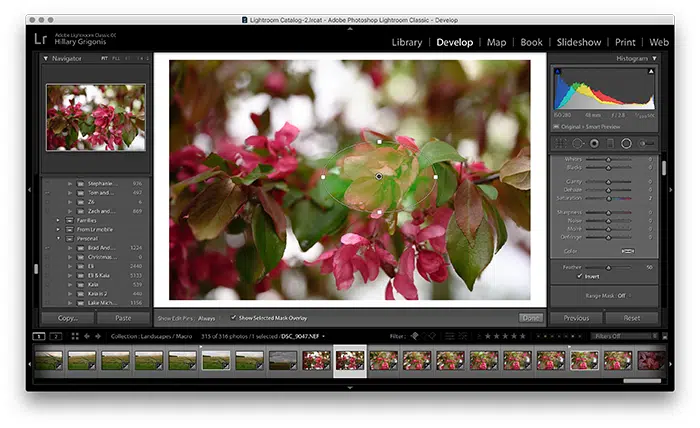Uncheck Show Selected Mask Overlay

pos(233,317)
